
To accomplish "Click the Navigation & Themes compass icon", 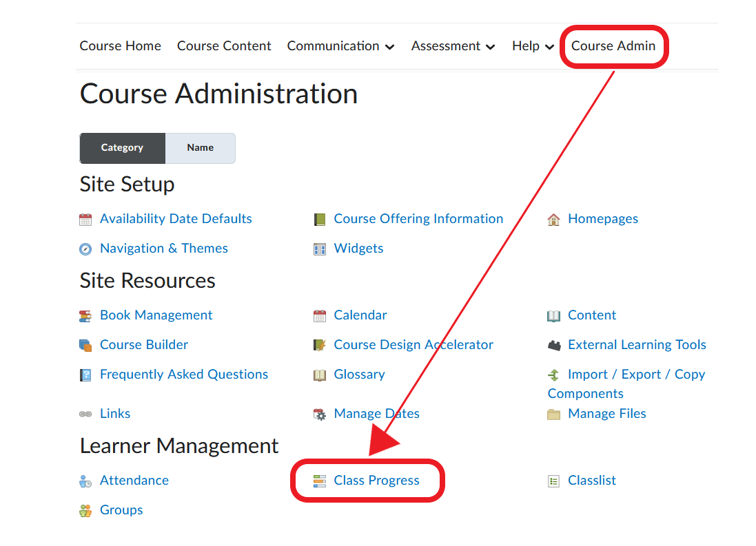I will coord(85,249).
